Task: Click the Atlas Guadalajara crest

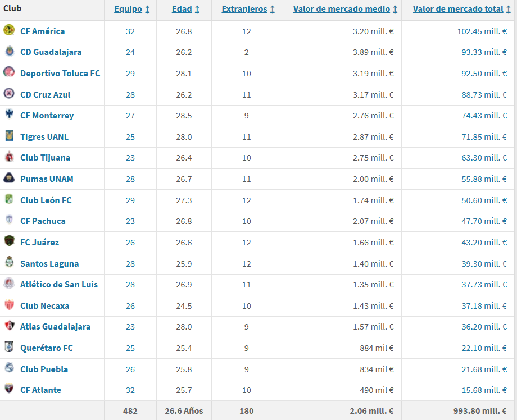Action: tap(9, 326)
